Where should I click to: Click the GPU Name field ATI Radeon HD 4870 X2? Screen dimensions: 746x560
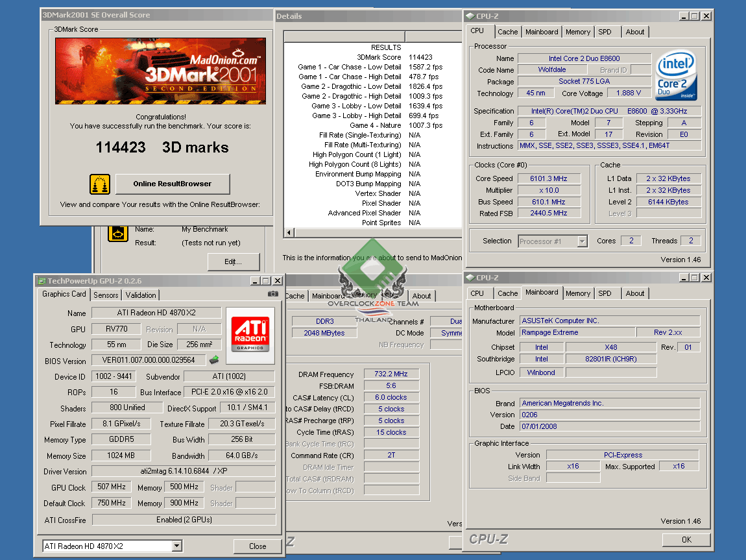(x=156, y=313)
